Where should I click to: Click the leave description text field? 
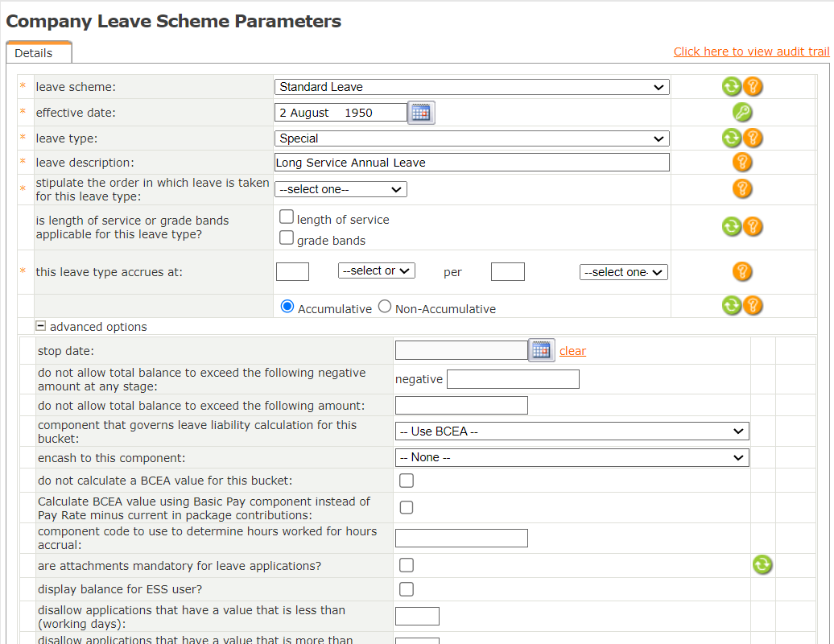(472, 163)
